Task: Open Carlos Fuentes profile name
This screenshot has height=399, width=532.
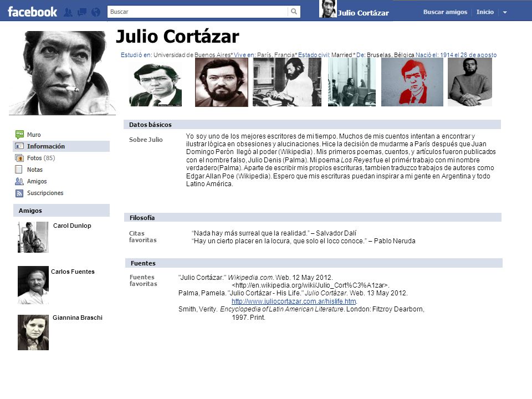Action: click(x=73, y=272)
